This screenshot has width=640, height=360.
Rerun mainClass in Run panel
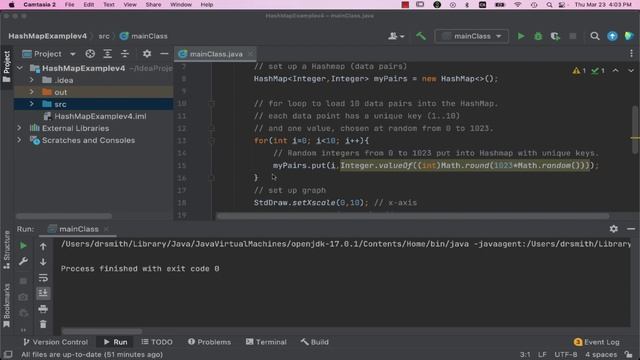(x=23, y=246)
